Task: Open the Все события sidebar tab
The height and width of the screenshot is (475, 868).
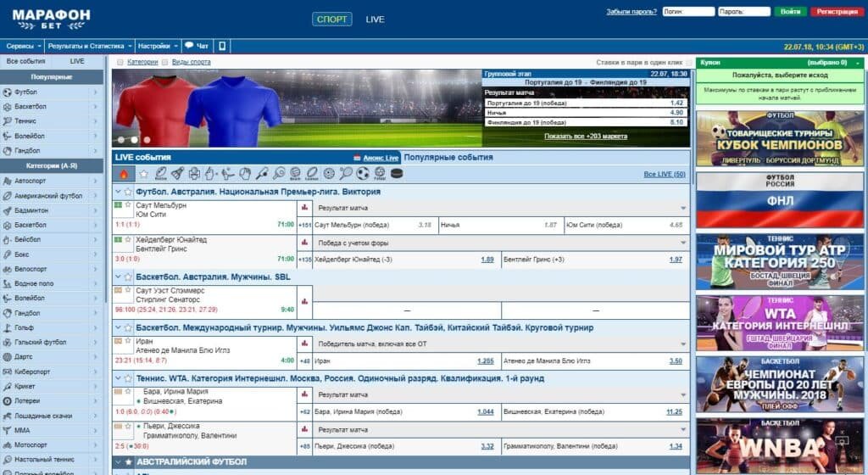Action: click(25, 62)
